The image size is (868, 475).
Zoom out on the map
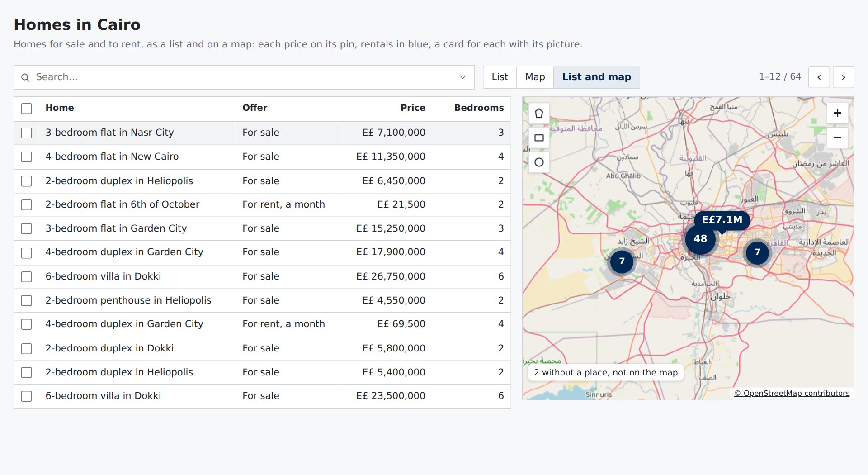click(837, 138)
